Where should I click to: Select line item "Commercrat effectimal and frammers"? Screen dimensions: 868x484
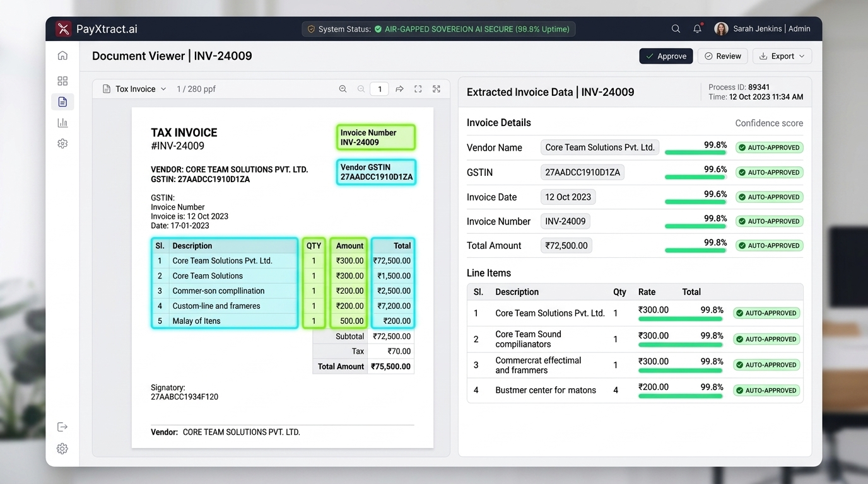click(635, 365)
